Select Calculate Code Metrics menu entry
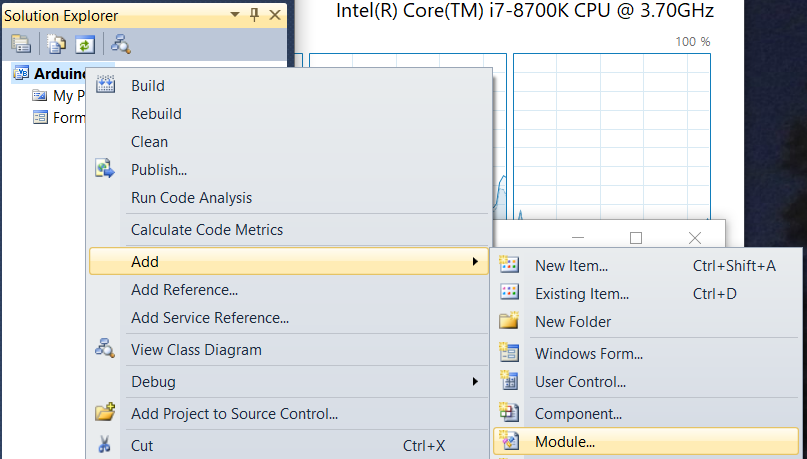The width and height of the screenshot is (807, 459). click(x=288, y=230)
